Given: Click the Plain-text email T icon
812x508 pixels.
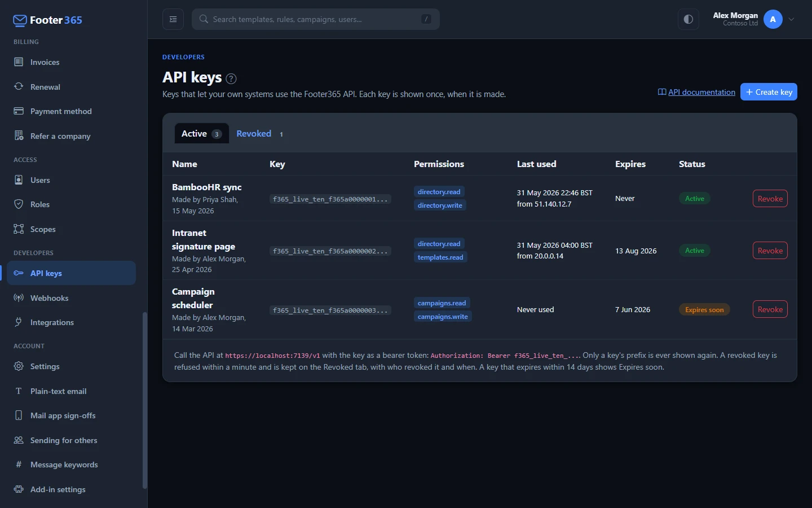Looking at the screenshot, I should click(19, 391).
